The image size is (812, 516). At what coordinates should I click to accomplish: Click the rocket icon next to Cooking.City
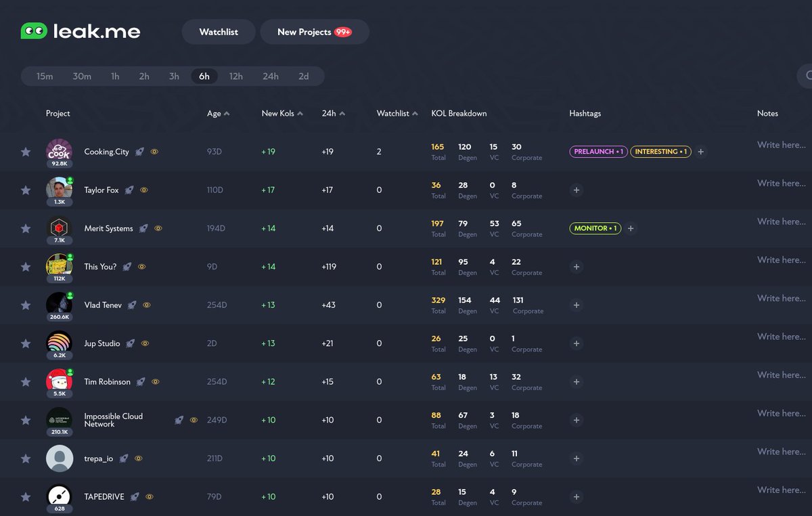[140, 152]
